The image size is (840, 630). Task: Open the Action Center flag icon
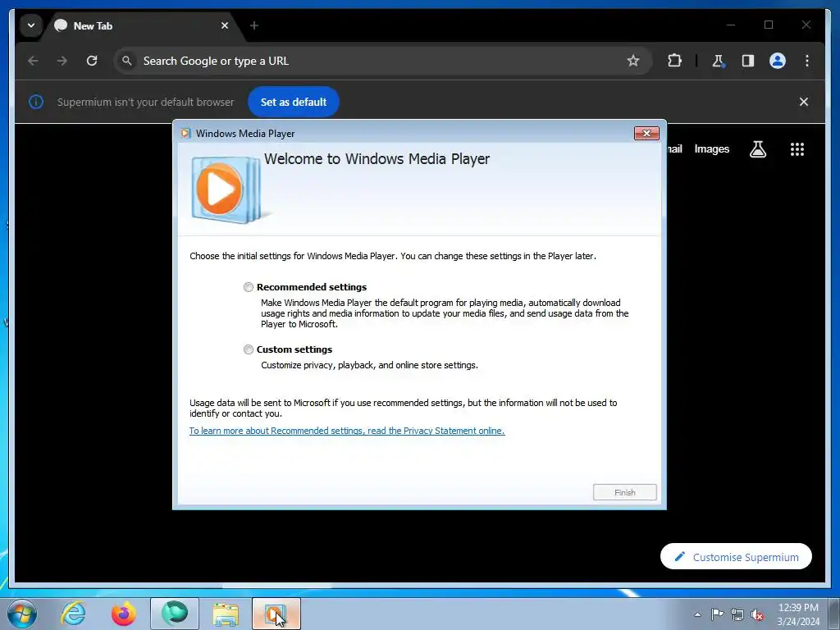click(x=717, y=614)
